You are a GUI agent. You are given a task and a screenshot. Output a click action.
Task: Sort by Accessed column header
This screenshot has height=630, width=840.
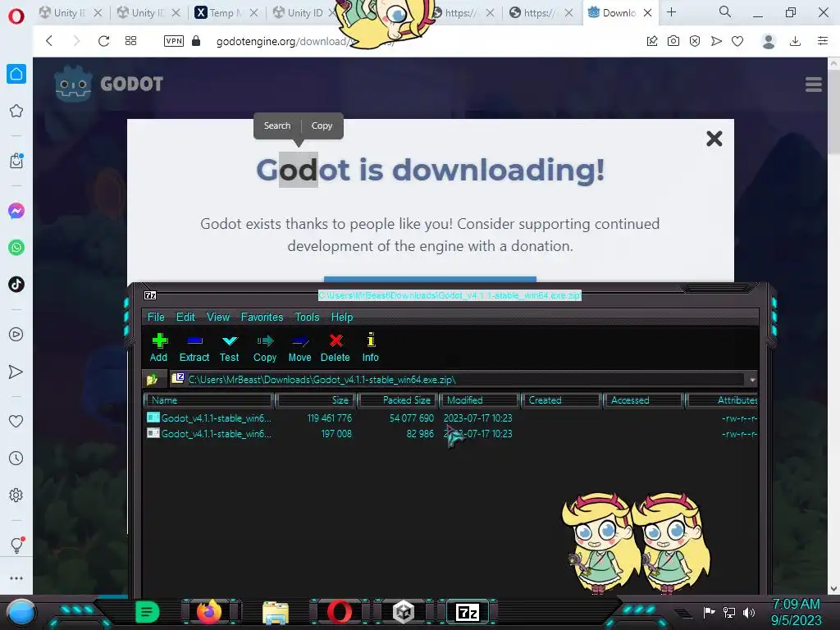(x=643, y=400)
